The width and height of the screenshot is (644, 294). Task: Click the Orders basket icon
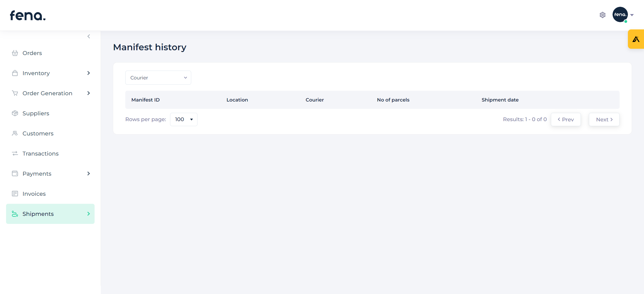pyautogui.click(x=15, y=53)
